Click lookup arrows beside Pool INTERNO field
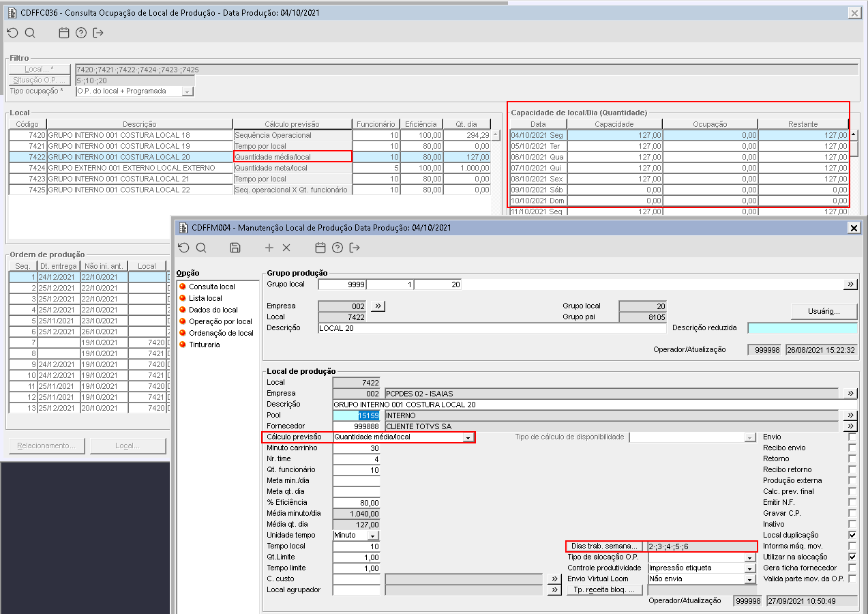This screenshot has width=868, height=614. point(850,415)
